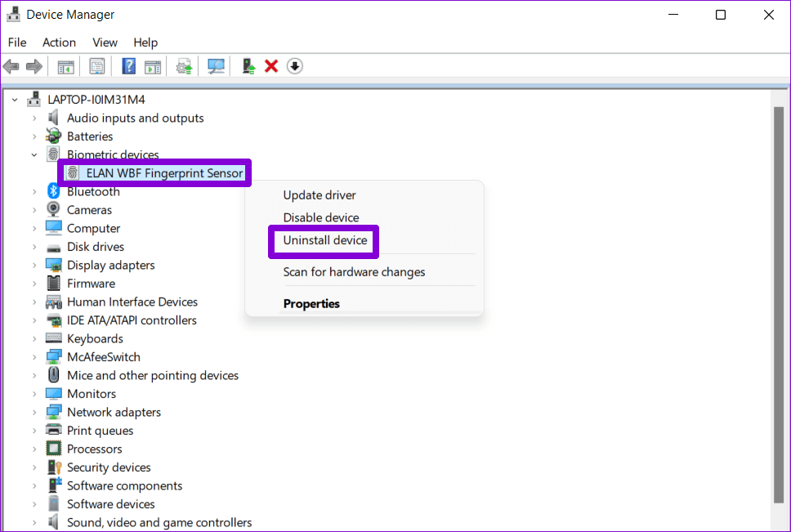This screenshot has height=532, width=791.
Task: Select the Cameras tree item label
Action: tap(89, 210)
